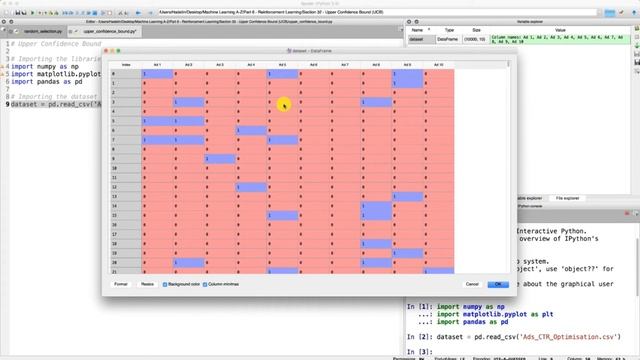Switch to upper_confidence_bound.py tab

(110, 31)
